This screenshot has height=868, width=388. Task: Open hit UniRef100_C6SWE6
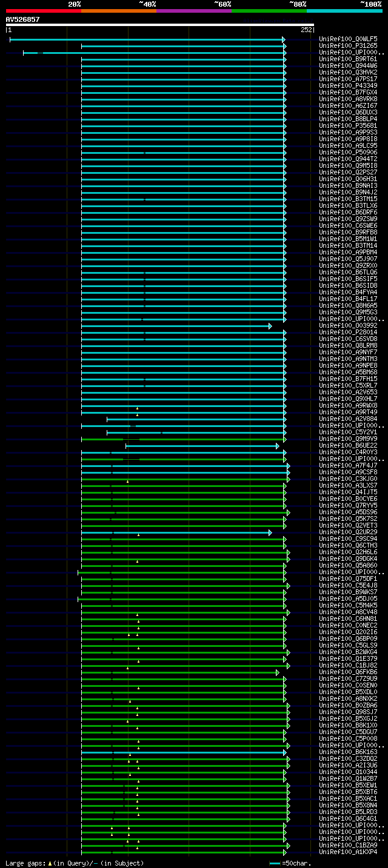[x=348, y=226]
